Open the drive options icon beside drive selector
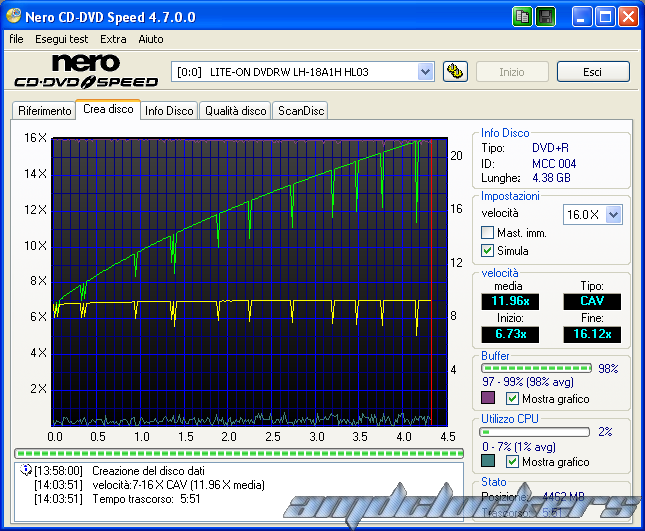The height and width of the screenshot is (531, 645). pos(454,71)
